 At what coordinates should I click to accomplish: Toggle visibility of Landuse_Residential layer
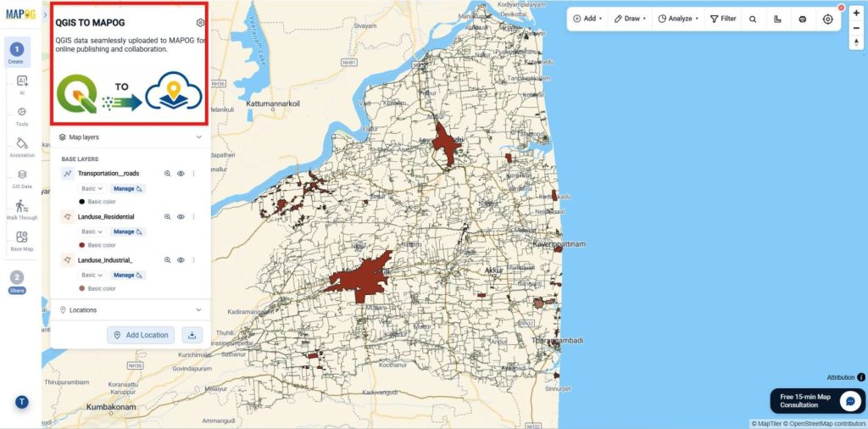(x=181, y=216)
